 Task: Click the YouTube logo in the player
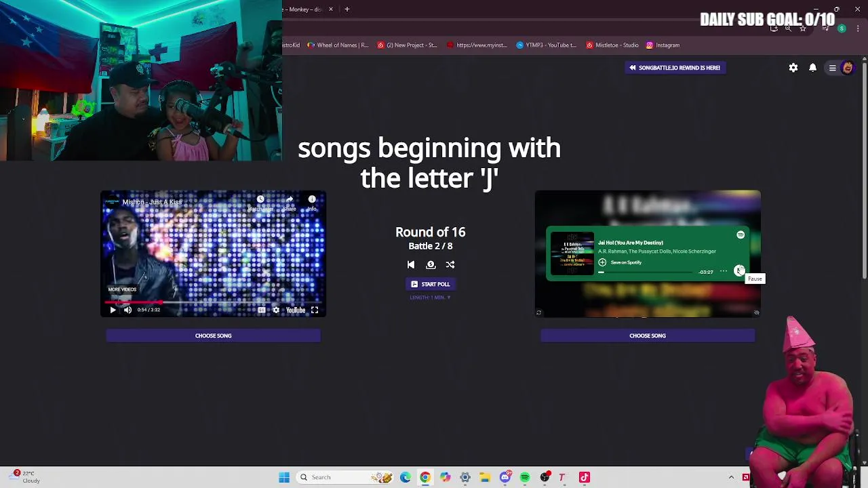pos(296,310)
